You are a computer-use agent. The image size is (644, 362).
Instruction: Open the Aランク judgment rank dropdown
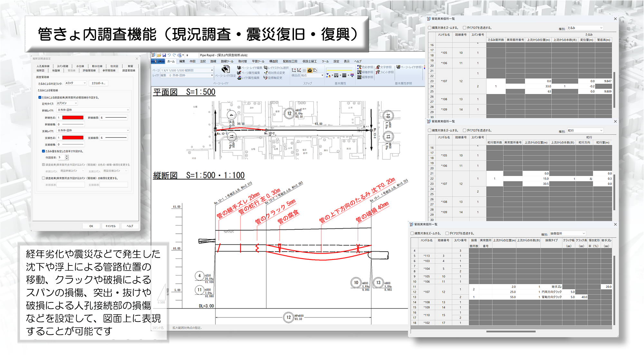pyautogui.click(x=76, y=83)
